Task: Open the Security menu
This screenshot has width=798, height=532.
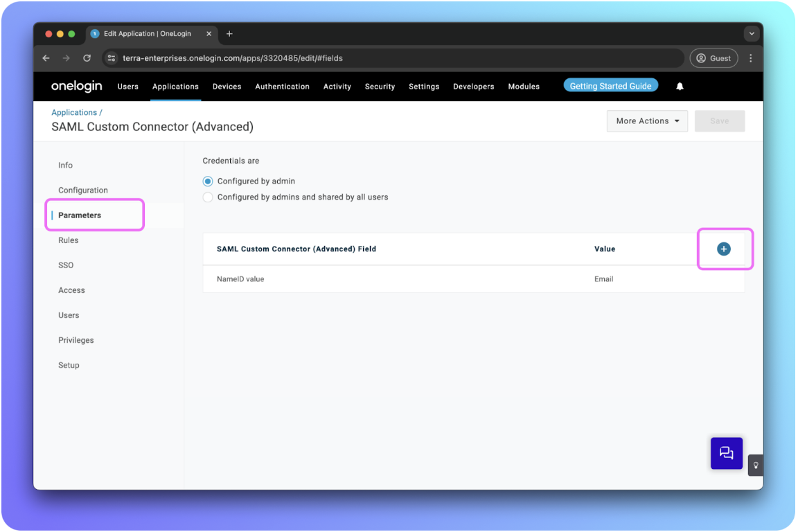Action: click(380, 87)
